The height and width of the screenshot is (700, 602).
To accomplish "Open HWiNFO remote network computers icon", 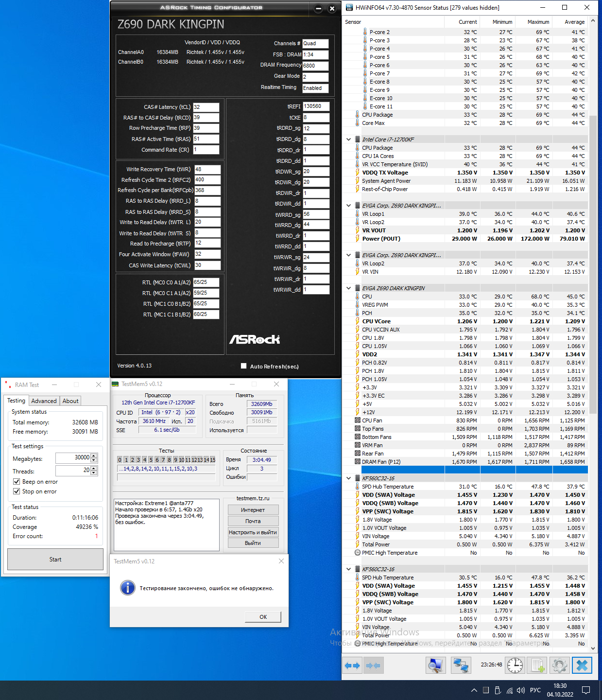I will tap(461, 665).
